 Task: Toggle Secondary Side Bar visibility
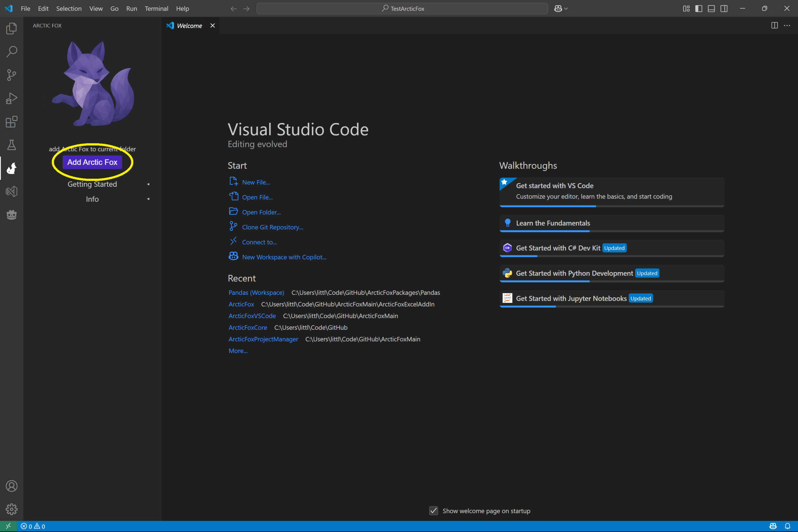(x=724, y=8)
